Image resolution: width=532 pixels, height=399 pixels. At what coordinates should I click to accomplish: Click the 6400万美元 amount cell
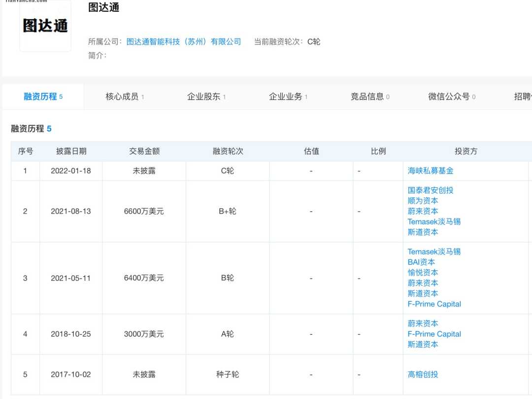tap(144, 278)
